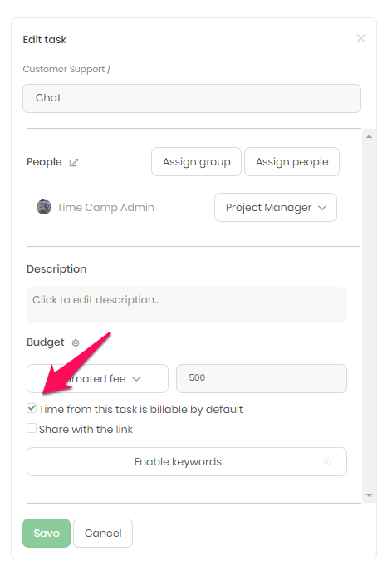The image size is (392, 576).
Task: Click the Estimated fee chevron
Action: pyautogui.click(x=136, y=379)
